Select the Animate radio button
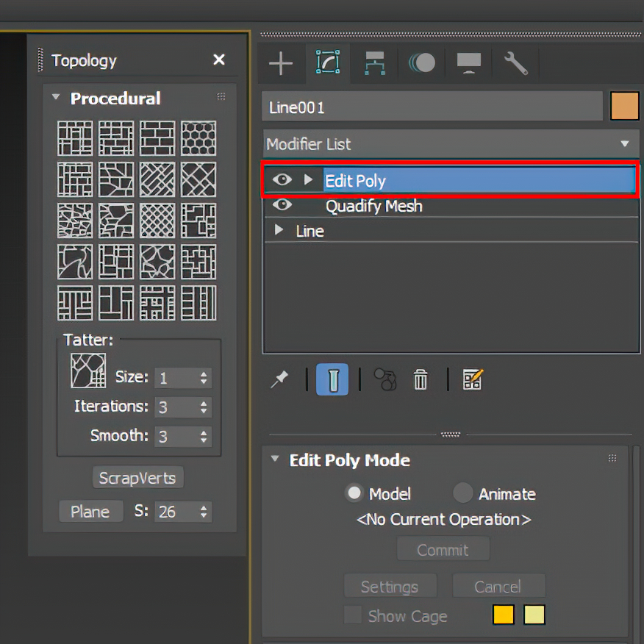This screenshot has height=644, width=644. [463, 493]
